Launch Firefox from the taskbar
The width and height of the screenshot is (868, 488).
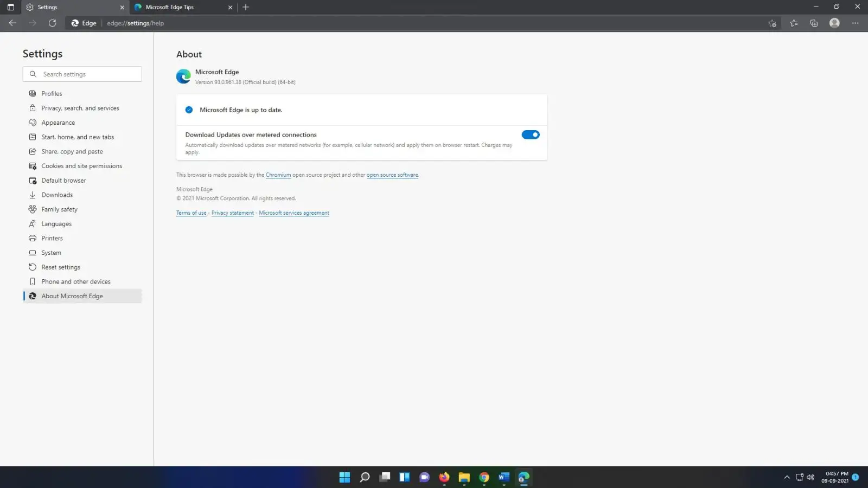(x=444, y=477)
